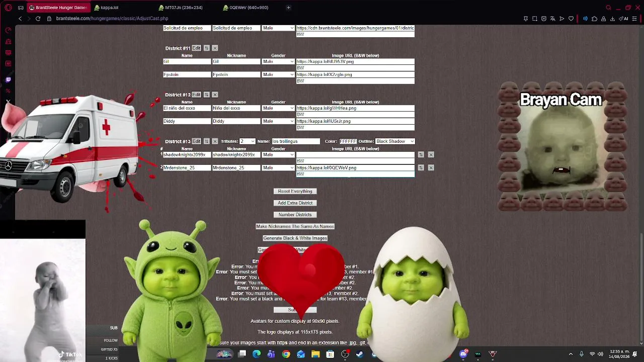The height and width of the screenshot is (362, 644).
Task: Open File Explorer from the taskbar
Action: 315,354
